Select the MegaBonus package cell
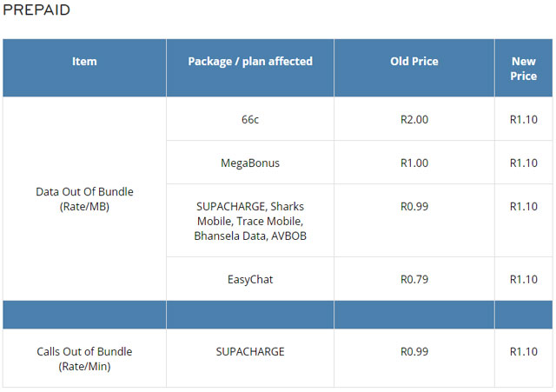This screenshot has height=392, width=556. click(x=250, y=163)
